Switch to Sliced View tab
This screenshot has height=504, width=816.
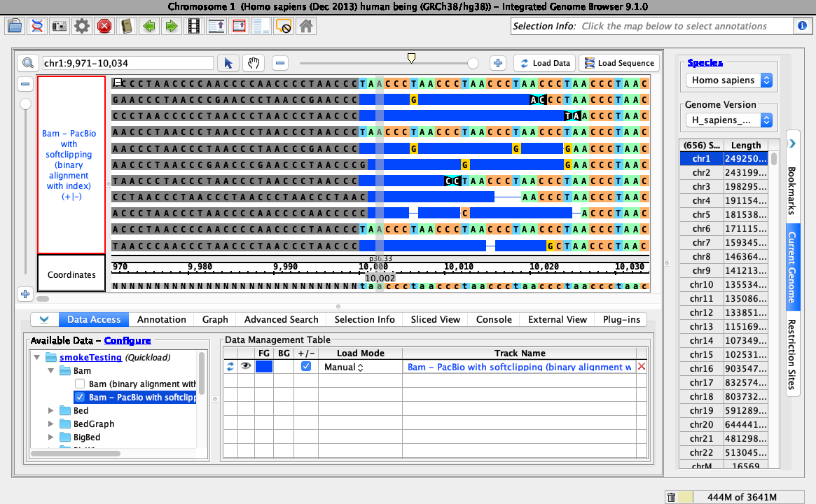point(435,319)
